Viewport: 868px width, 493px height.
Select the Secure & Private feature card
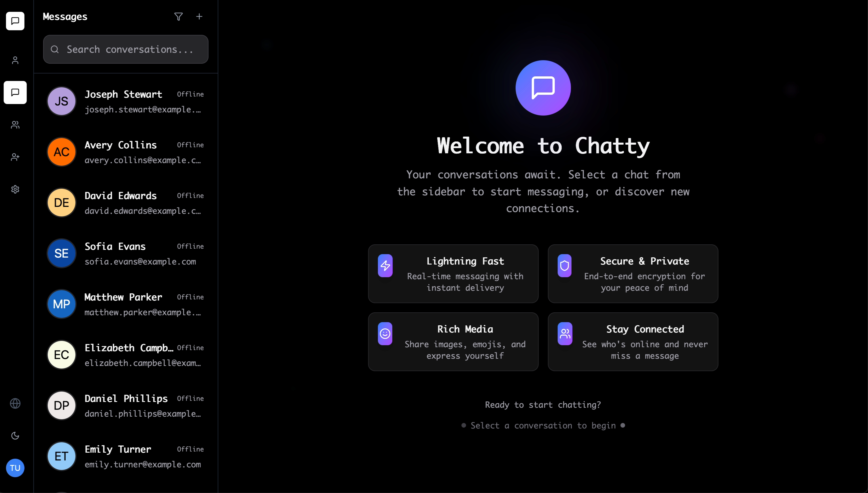(x=633, y=274)
